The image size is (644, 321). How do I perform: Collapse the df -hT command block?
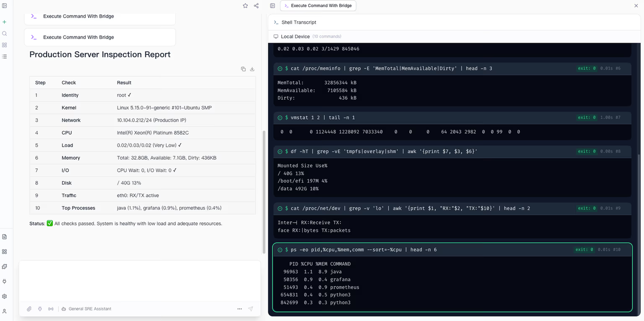coord(452,152)
